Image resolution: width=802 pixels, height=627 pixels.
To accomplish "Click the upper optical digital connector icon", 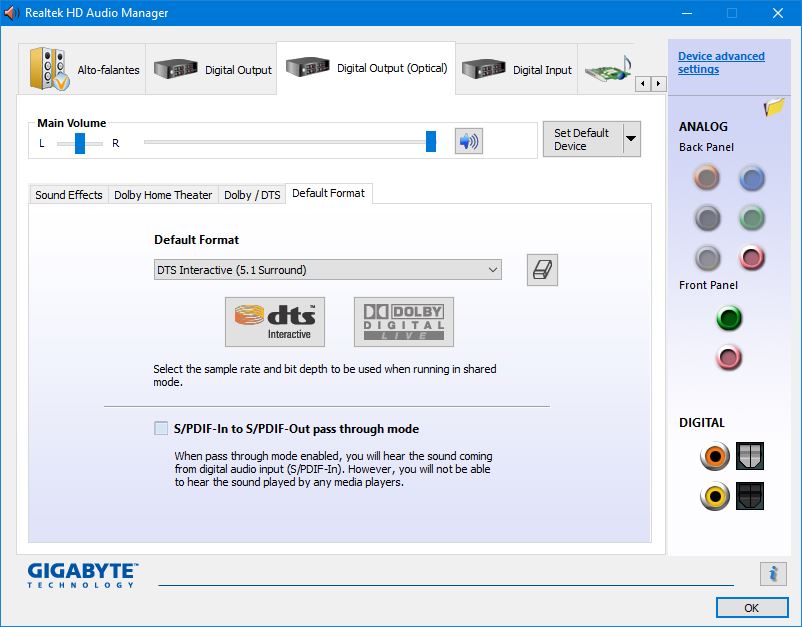I will (750, 456).
